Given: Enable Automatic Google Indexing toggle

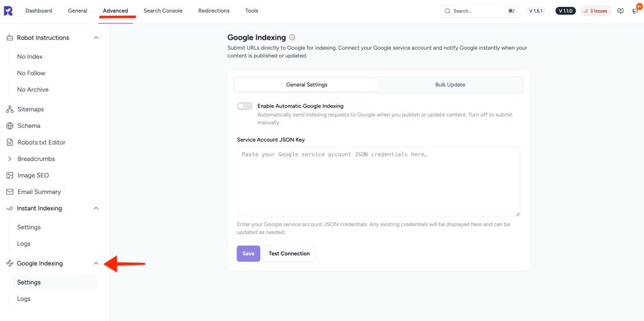Looking at the screenshot, I should pos(245,106).
